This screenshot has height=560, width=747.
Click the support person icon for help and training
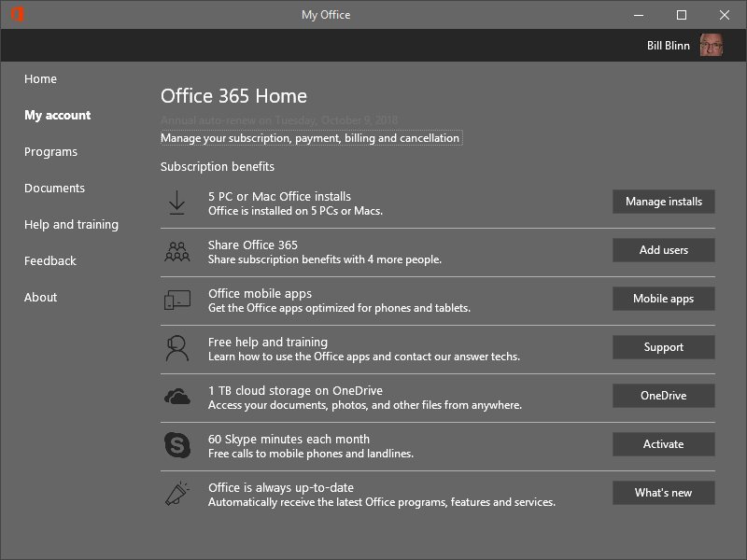click(x=176, y=348)
